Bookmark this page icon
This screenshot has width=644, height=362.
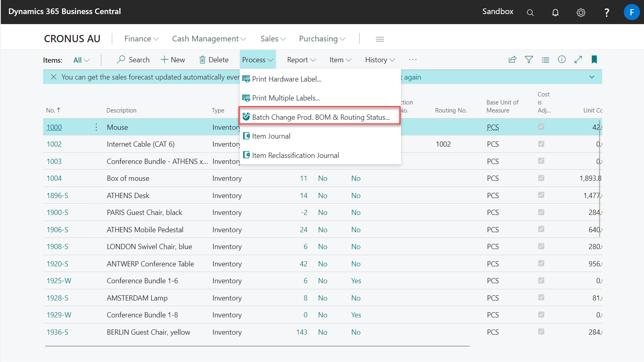(x=594, y=59)
